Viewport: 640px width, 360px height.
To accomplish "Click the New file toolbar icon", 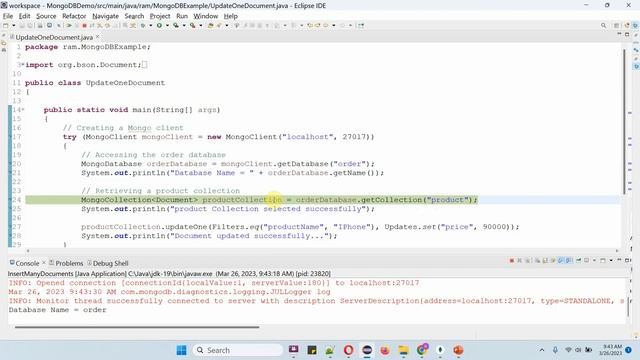I will tap(5, 25).
